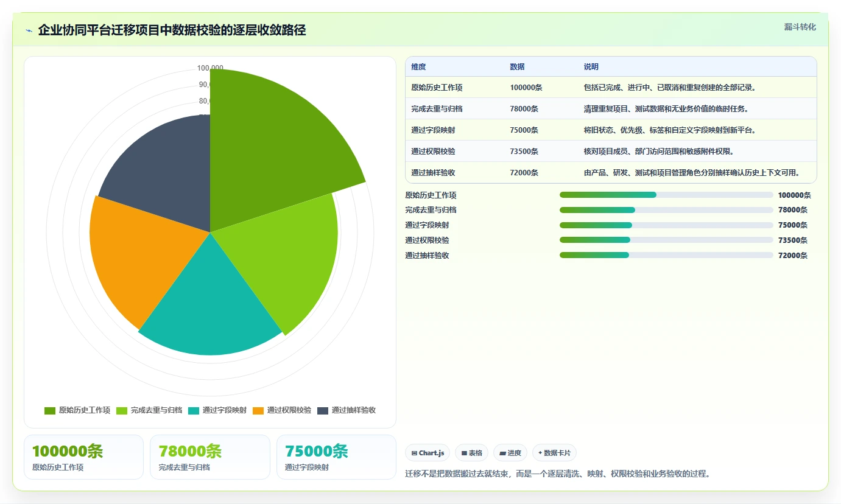Screen dimensions: 841x504
Task: Click the icon inside the Chart.js tag
Action: 414,453
